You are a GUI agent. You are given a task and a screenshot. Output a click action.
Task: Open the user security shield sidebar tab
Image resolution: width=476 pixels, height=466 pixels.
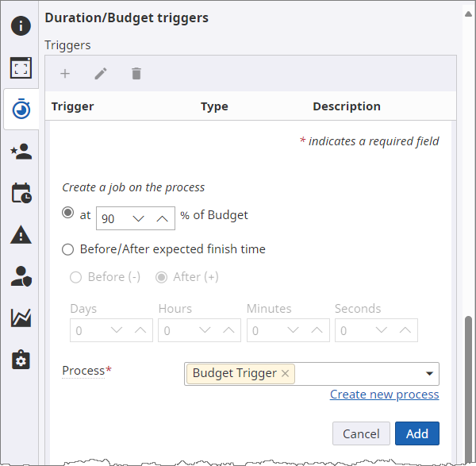click(x=21, y=276)
